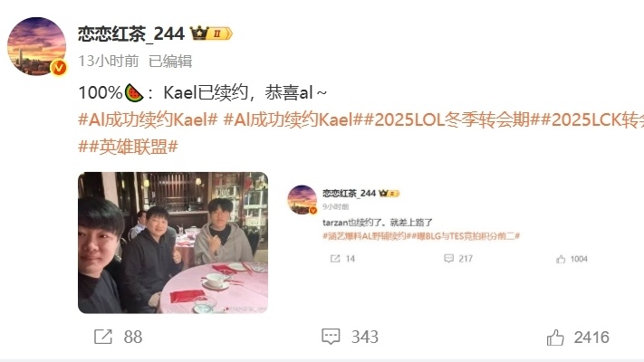Open comments via the main comment icon
This screenshot has width=644, height=362.
point(331,337)
